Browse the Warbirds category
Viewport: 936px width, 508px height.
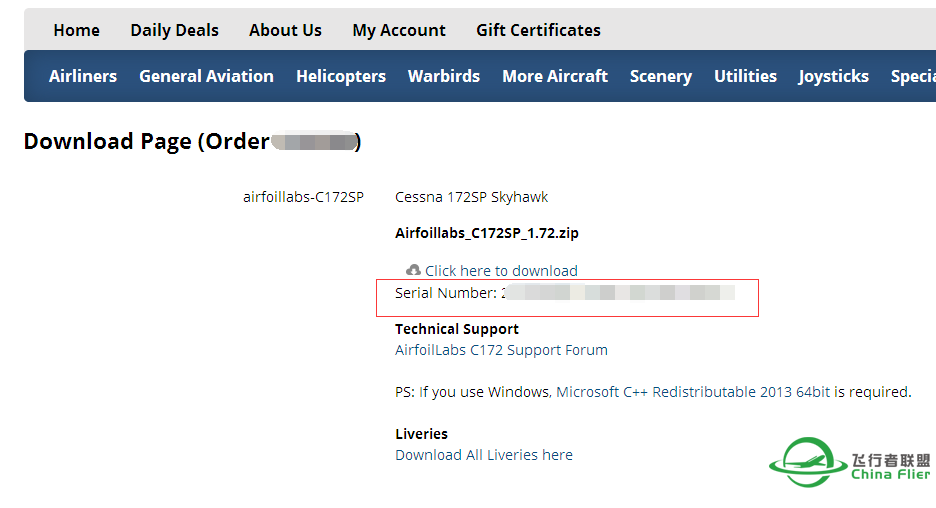point(444,76)
